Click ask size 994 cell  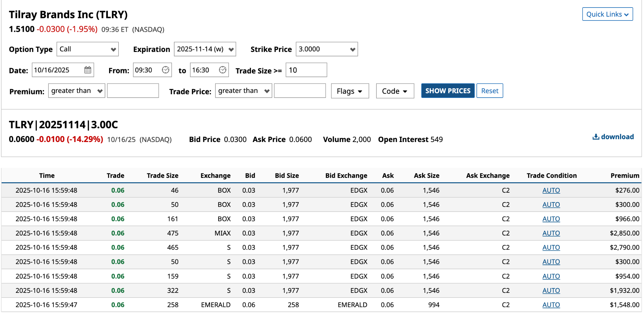434,305
